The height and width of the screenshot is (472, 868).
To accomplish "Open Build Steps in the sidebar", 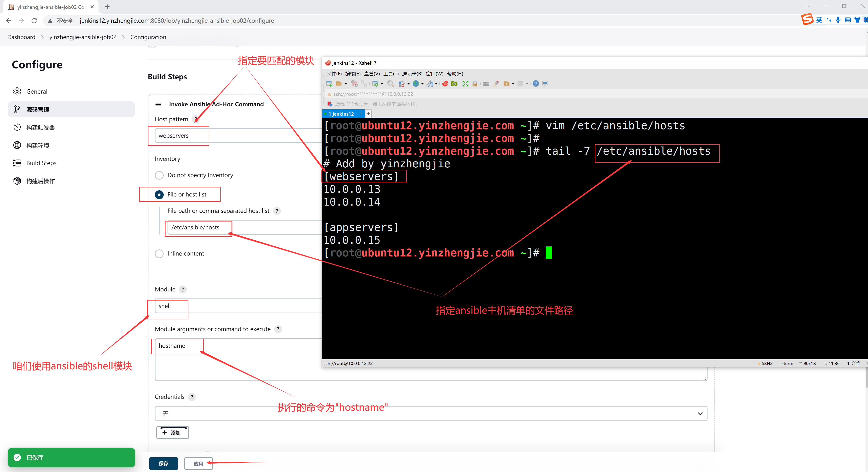I will click(42, 163).
